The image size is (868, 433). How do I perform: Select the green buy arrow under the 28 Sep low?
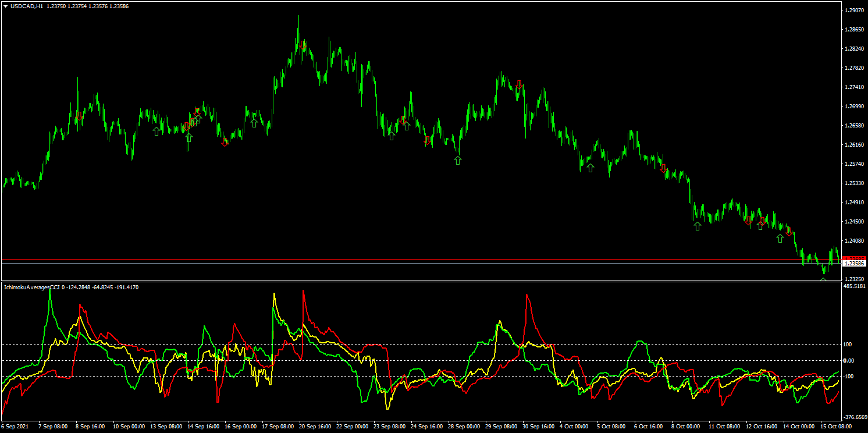point(458,160)
